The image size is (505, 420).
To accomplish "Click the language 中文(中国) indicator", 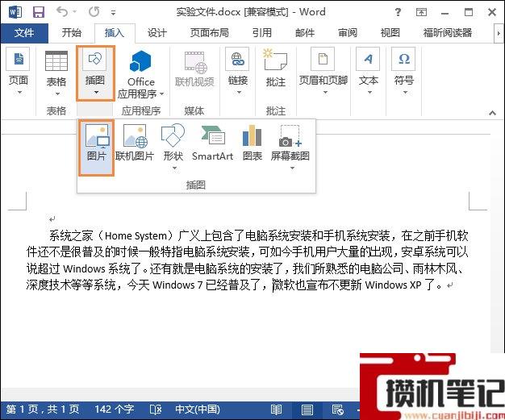I will click(198, 410).
